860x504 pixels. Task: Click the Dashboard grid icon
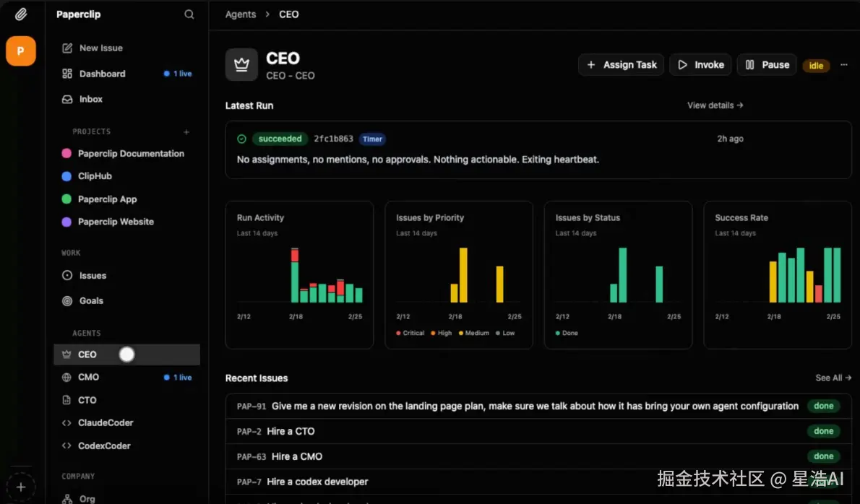coord(67,74)
